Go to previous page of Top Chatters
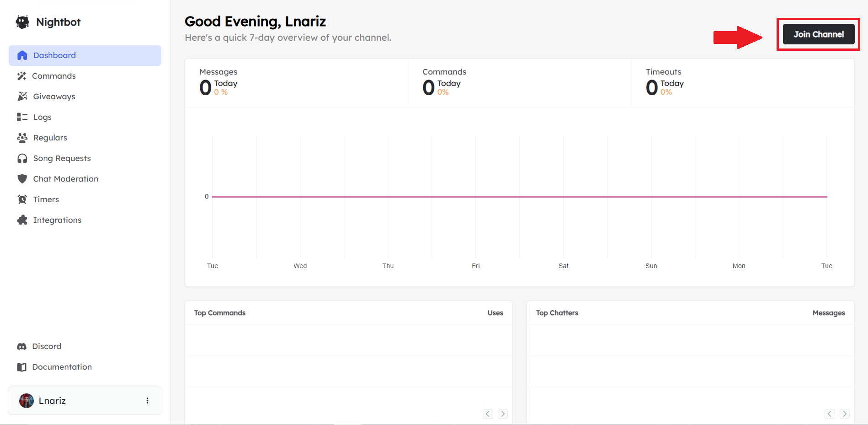 830,414
